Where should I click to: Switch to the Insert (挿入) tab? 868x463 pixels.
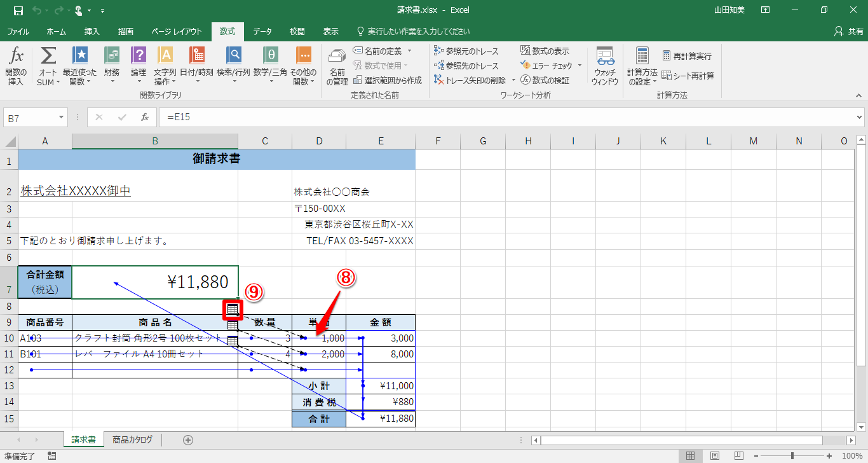tap(92, 31)
